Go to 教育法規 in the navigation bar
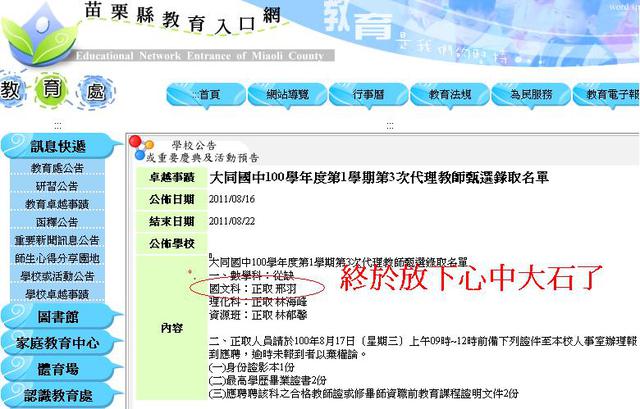 [448, 94]
